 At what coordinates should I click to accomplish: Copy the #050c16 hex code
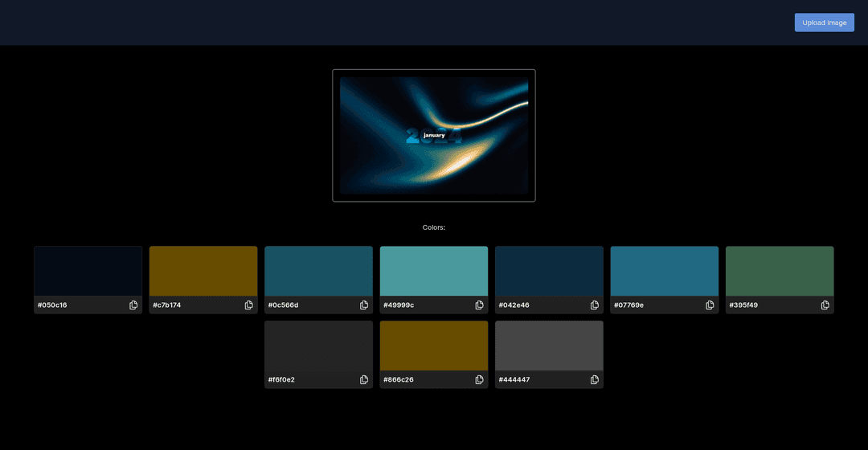133,305
